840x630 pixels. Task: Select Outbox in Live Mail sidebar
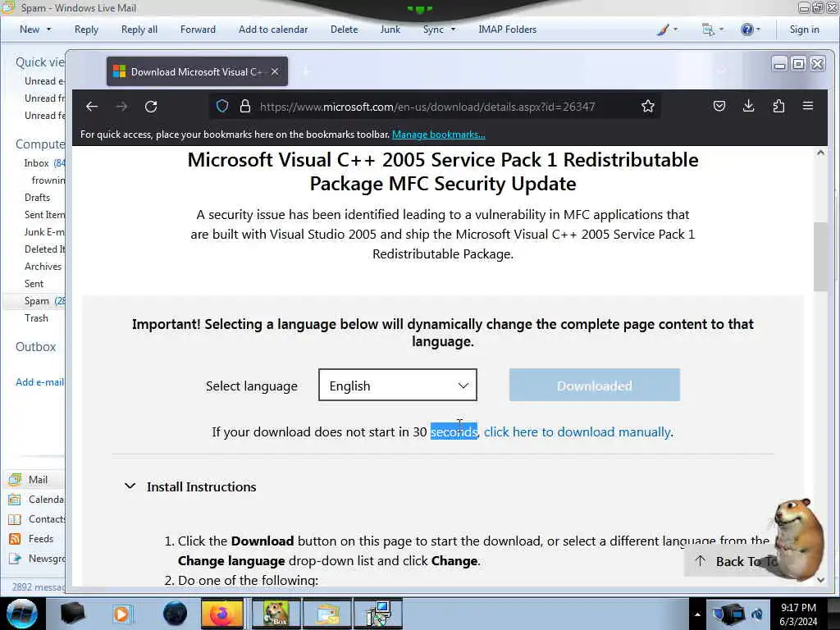pyautogui.click(x=35, y=347)
